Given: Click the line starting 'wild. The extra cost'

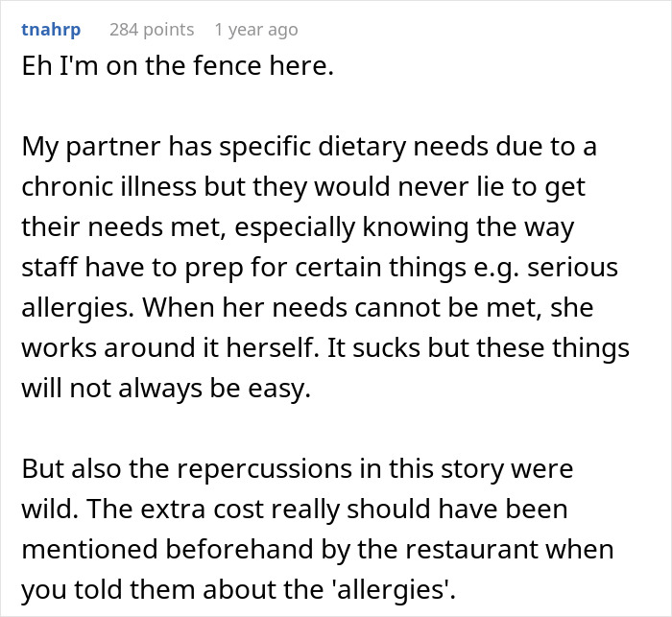Looking at the screenshot, I should 295,509.
